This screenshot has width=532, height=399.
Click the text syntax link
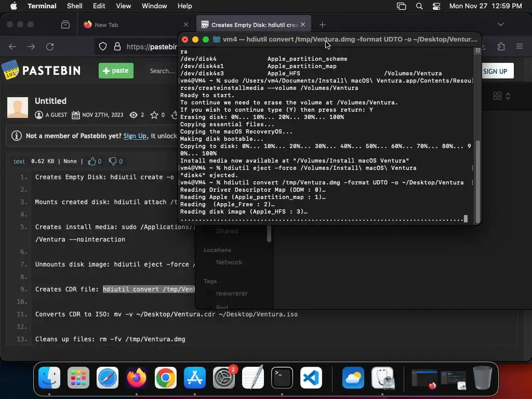pos(19,162)
